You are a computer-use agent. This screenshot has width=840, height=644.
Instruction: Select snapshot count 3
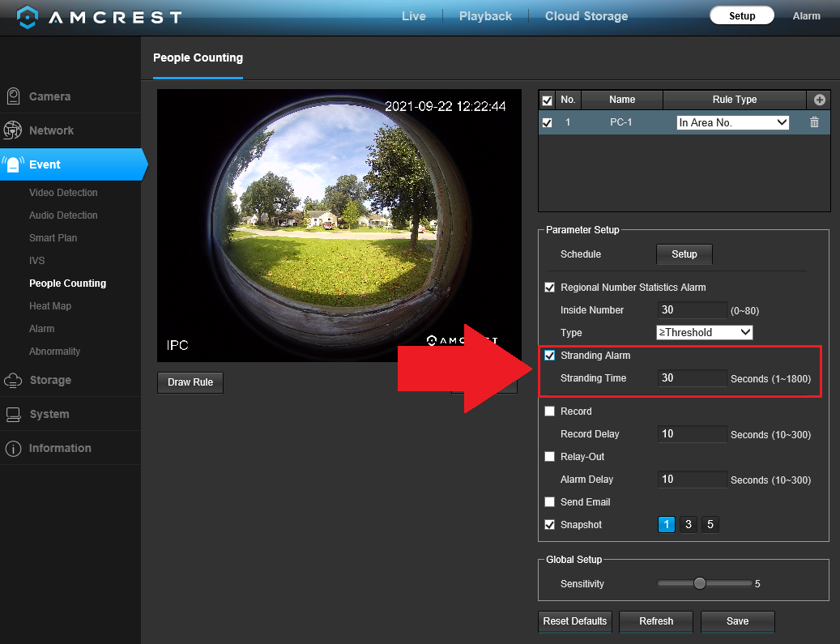click(x=689, y=525)
